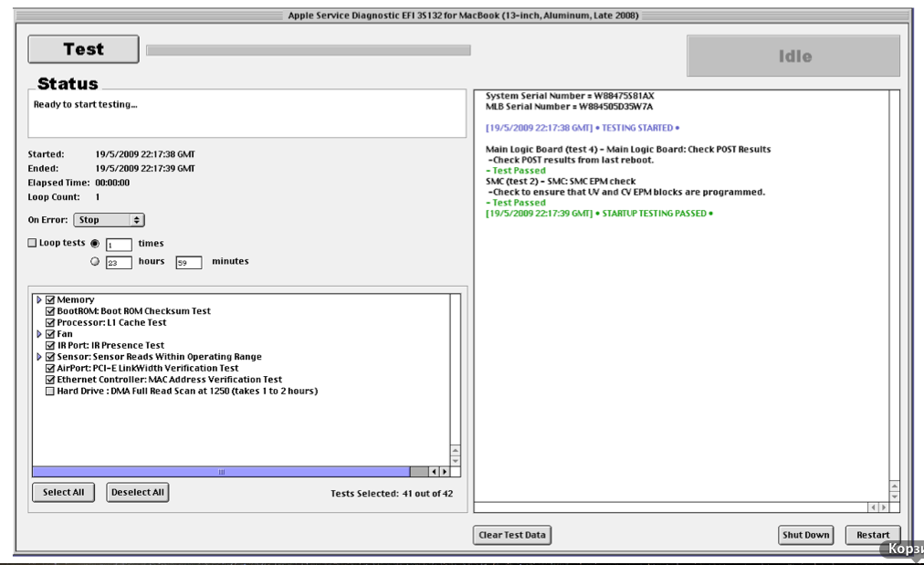Select the loop by times radio button
This screenshot has width=924, height=565.
point(95,244)
